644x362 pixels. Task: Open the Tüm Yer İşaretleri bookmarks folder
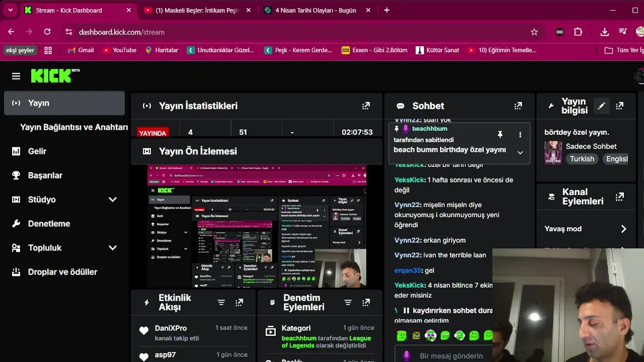[x=624, y=50]
